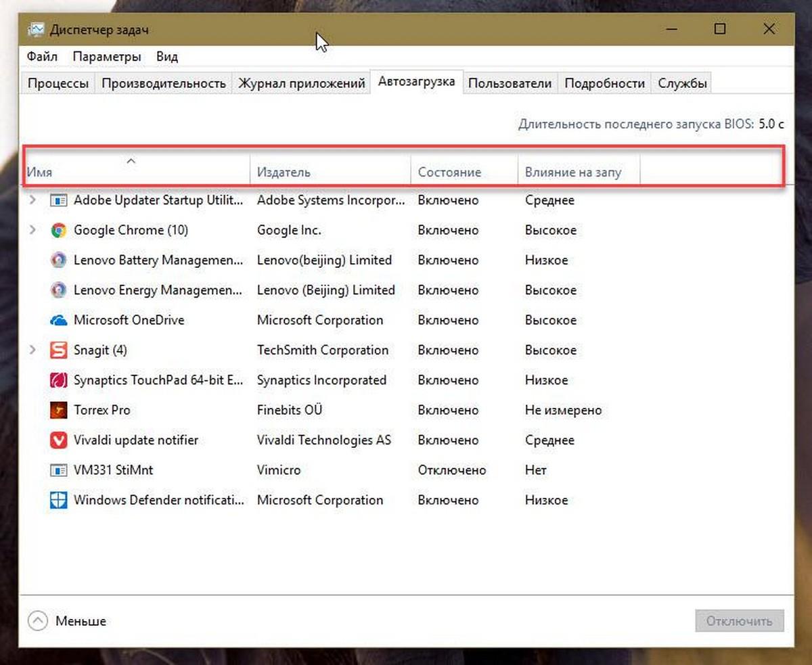812x665 pixels.
Task: Switch to the Журнал приложений tab
Action: 301,83
